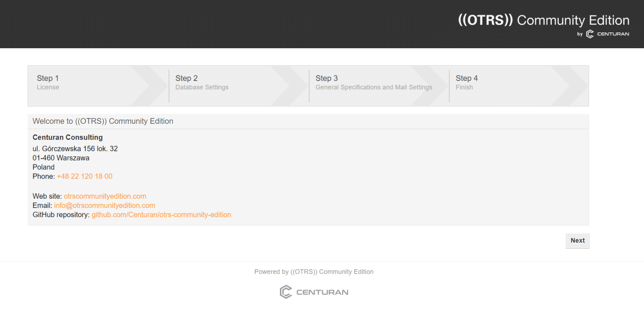
Task: Click the info@otrscommunityedition.com email link
Action: (x=104, y=205)
